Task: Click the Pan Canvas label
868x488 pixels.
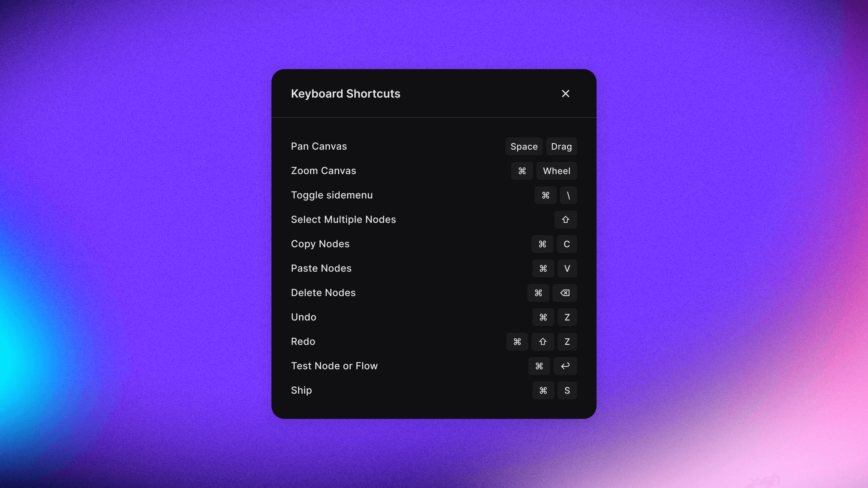Action: tap(319, 146)
